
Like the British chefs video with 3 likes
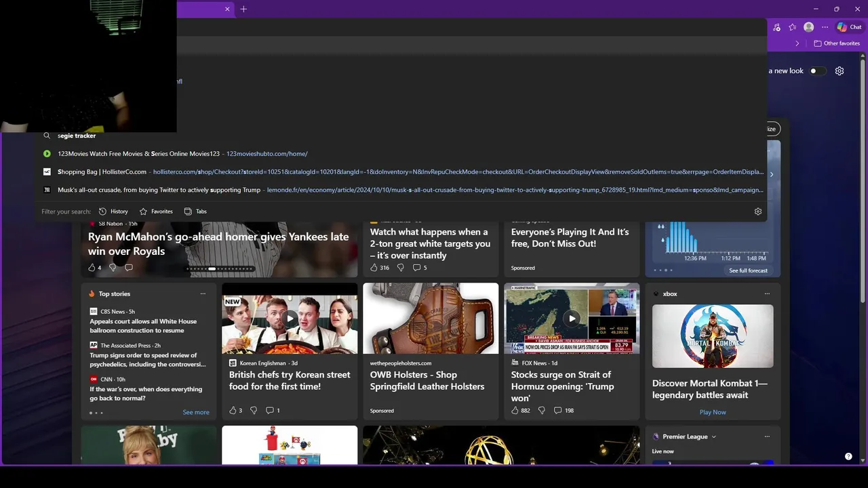pos(235,411)
